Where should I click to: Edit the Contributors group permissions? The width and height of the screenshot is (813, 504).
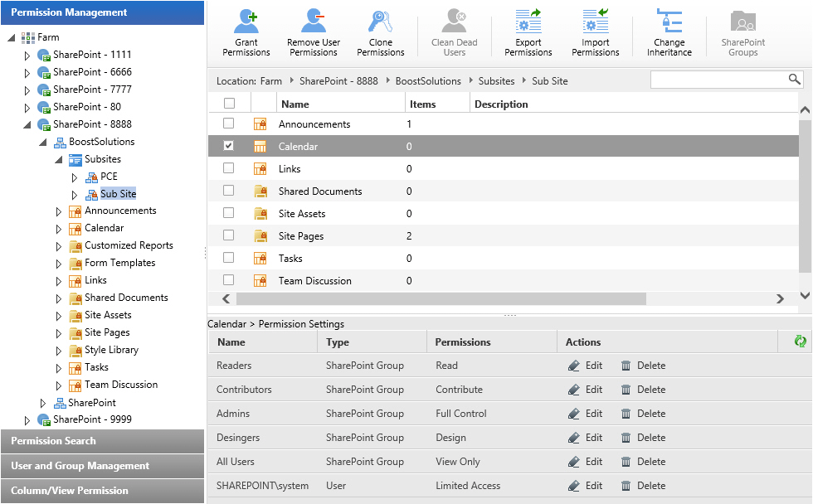[x=586, y=389]
